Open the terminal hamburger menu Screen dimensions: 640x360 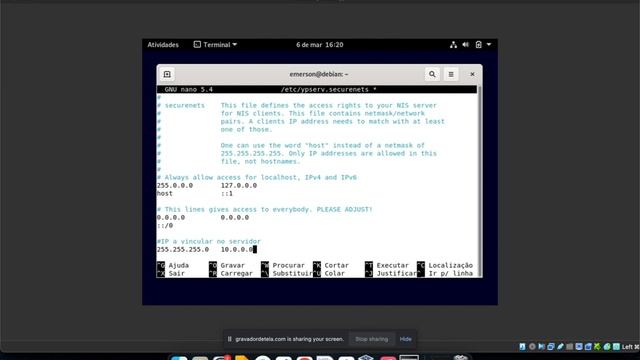click(x=451, y=74)
